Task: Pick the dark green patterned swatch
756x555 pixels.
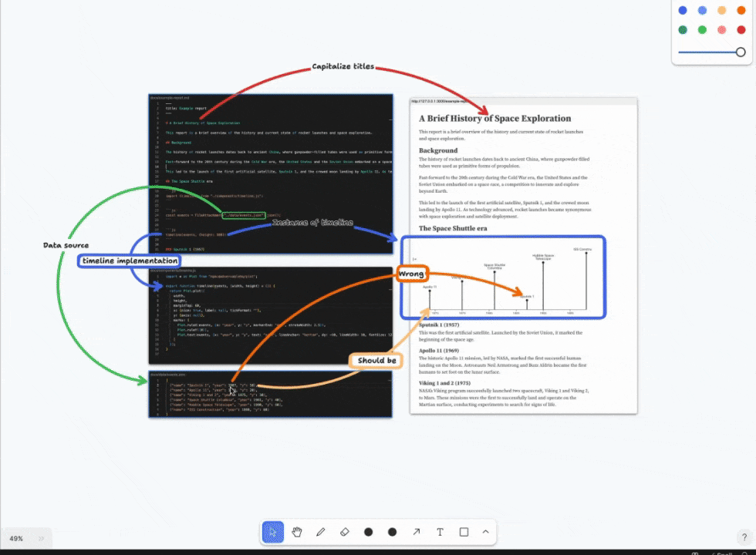Action: pos(683,30)
